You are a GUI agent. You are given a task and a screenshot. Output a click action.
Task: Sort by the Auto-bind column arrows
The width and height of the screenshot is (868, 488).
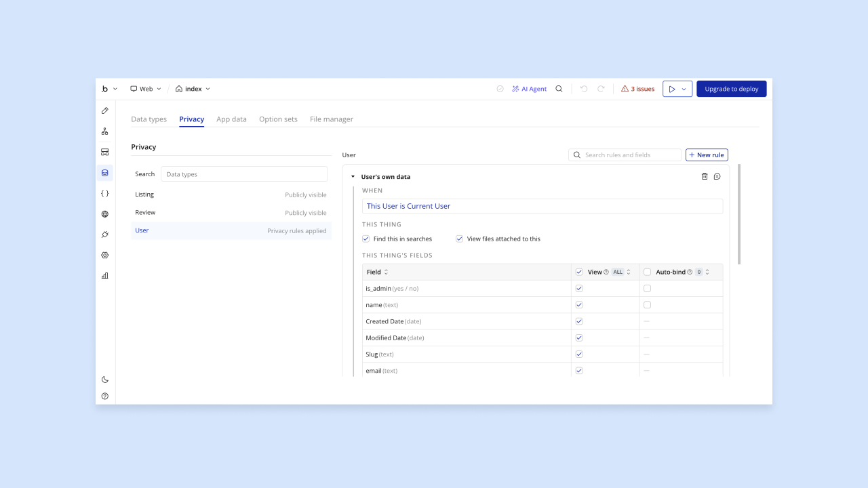(x=707, y=272)
